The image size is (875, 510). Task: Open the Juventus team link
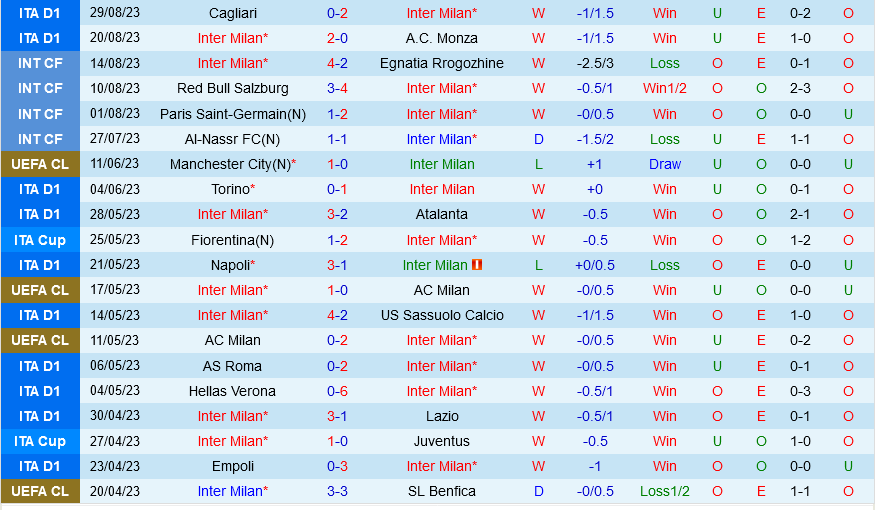[441, 441]
